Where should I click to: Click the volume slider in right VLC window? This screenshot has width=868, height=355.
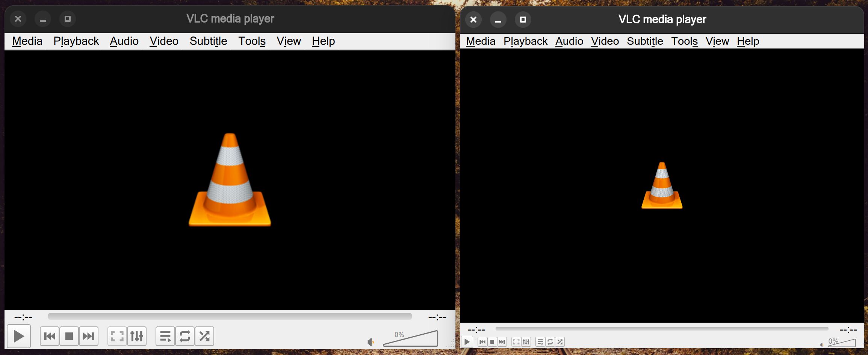(x=842, y=343)
